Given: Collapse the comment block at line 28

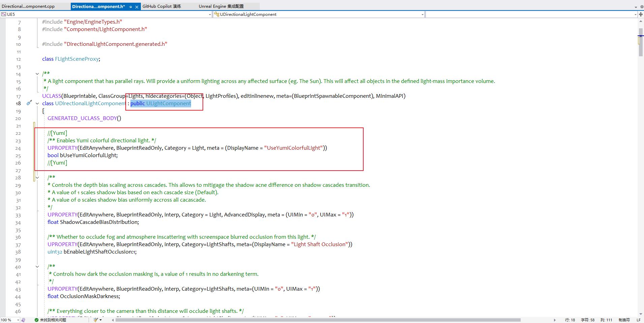Looking at the screenshot, I should click(x=37, y=178).
